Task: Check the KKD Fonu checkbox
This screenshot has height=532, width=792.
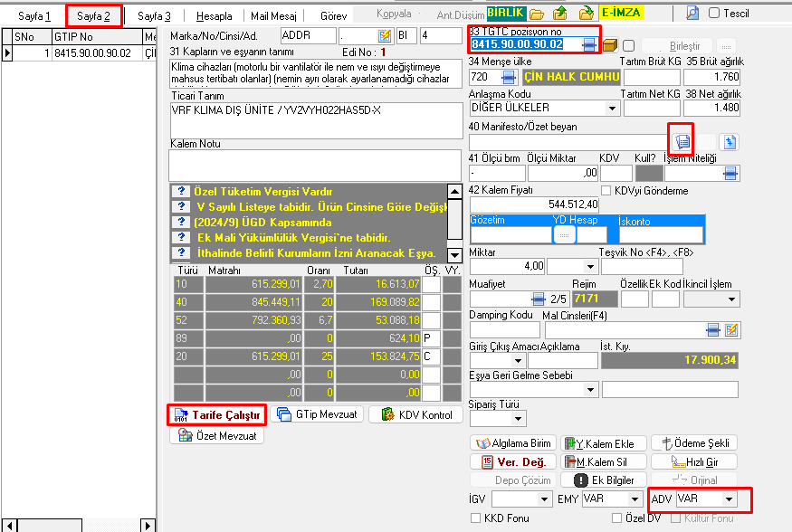Action: pos(476,518)
